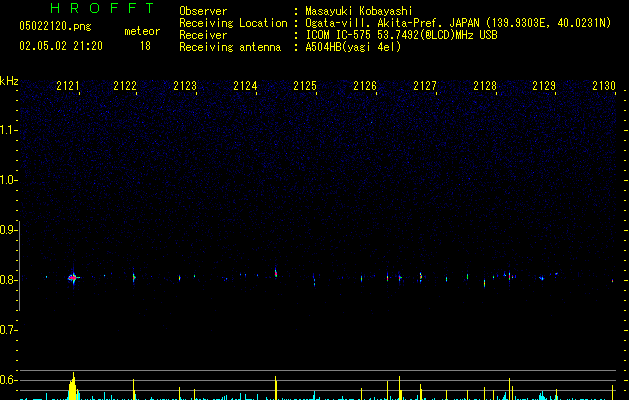
Task: Click the 2127 time marker
Action: pos(425,86)
